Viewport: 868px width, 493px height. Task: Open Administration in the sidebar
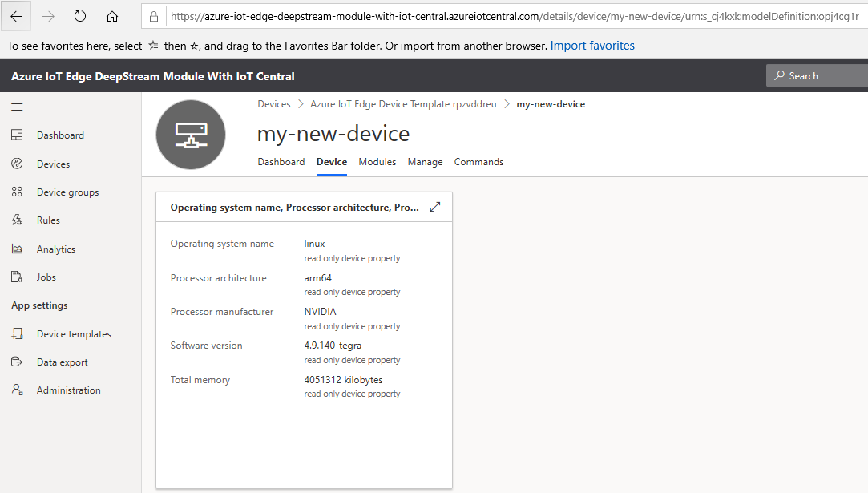tap(69, 390)
